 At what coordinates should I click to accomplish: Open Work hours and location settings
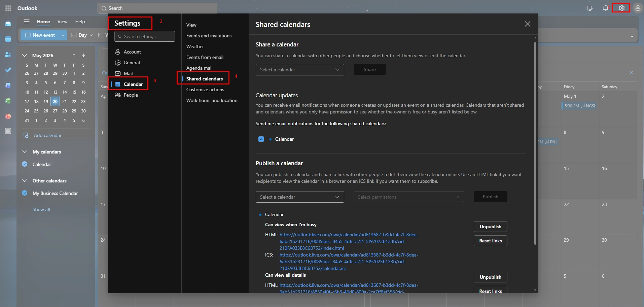coord(212,100)
